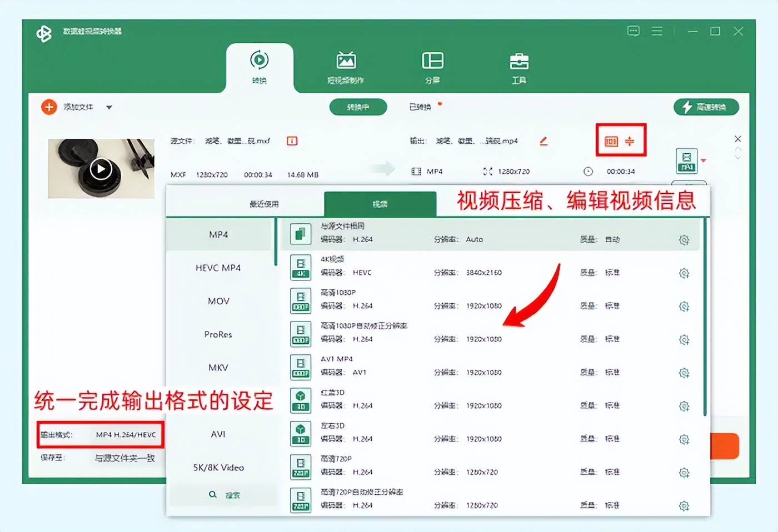The width and height of the screenshot is (778, 532).
Task: Play the video thumbnail preview
Action: coord(101,169)
